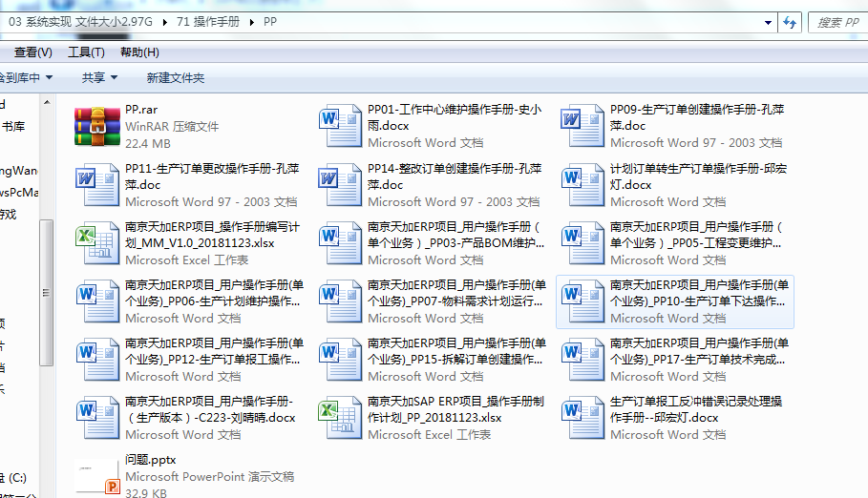Click the 新建文件夹 button
Image resolution: width=868 pixels, height=498 pixels.
(175, 77)
